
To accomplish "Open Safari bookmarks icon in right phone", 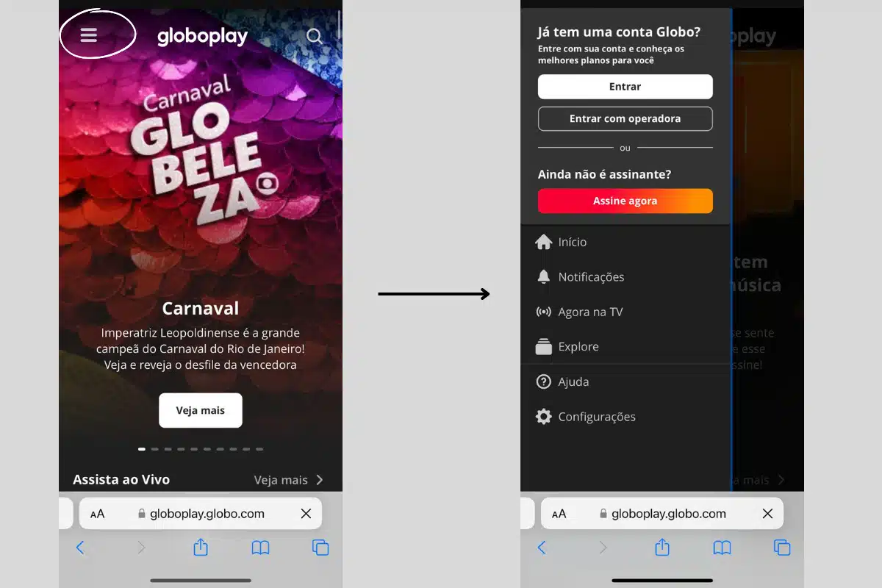I will click(723, 548).
